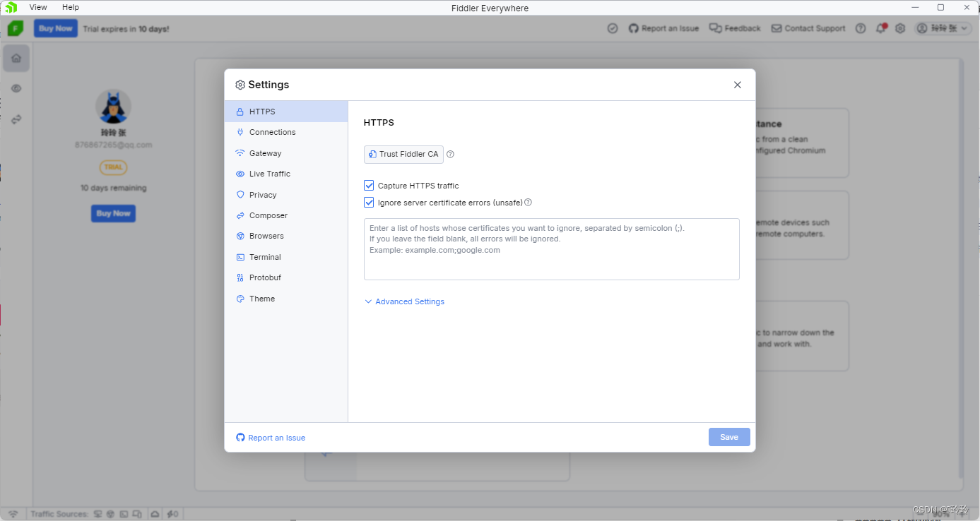The width and height of the screenshot is (980, 521).
Task: Open Report an Issue link in Settings footer
Action: pos(271,438)
